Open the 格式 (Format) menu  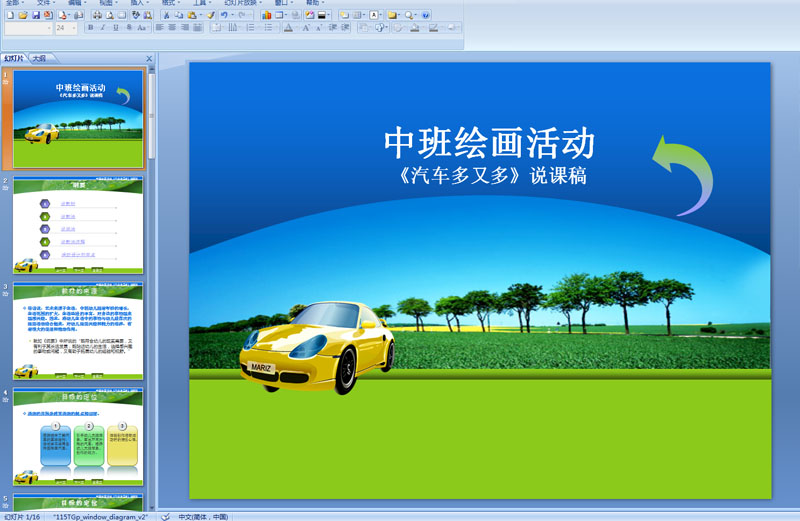point(171,3)
